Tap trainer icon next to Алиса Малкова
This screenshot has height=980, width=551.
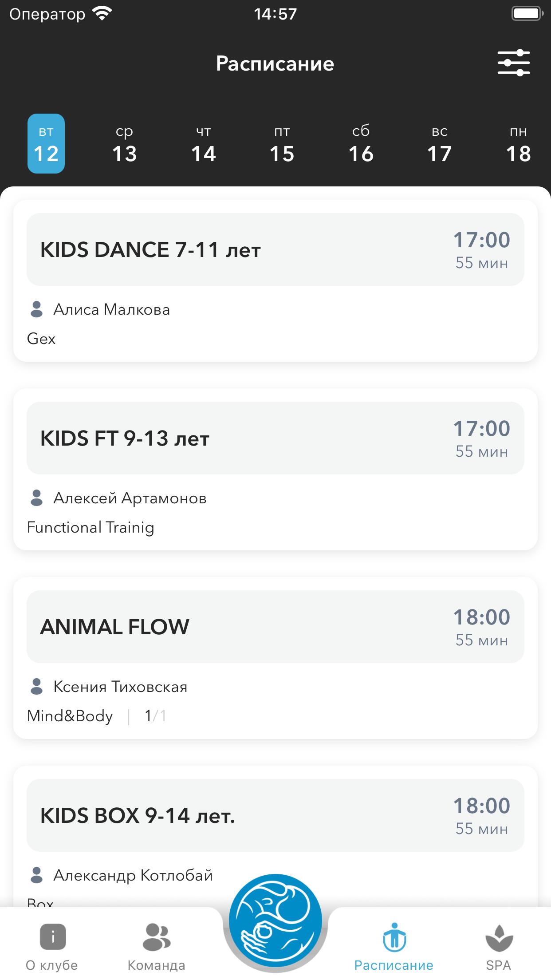36,309
